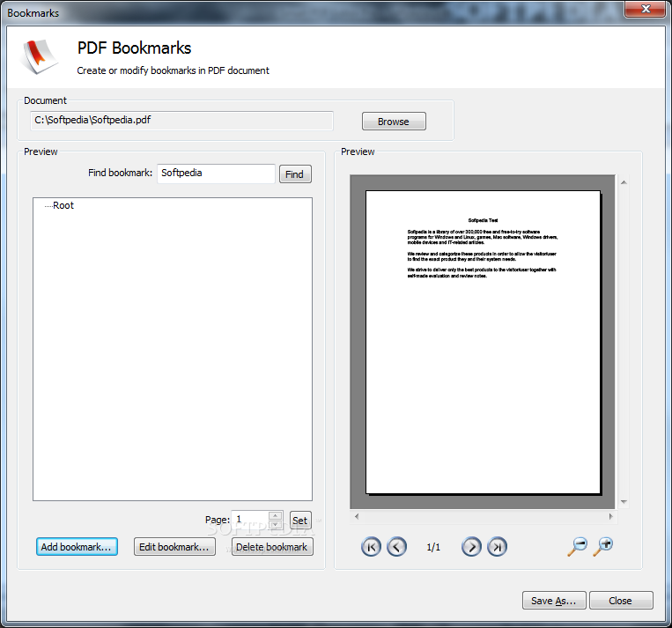Screen dimensions: 672x628
Task: Click the PDF page thumbnail preview
Action: (x=483, y=342)
